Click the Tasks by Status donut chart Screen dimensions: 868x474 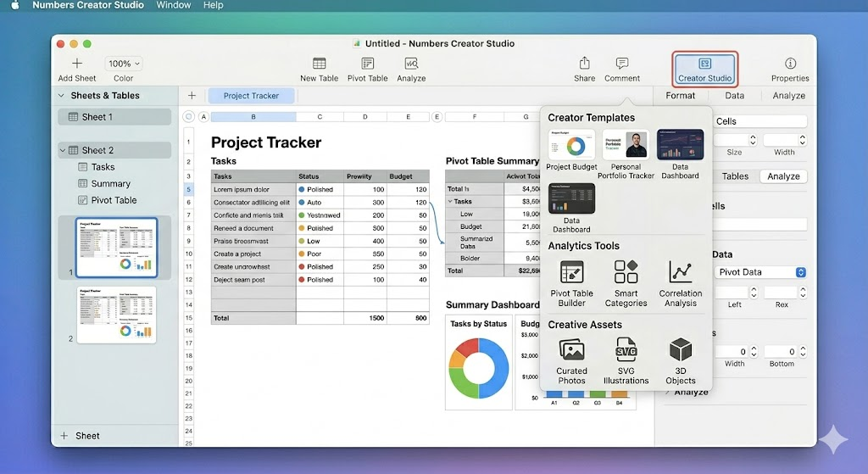478,368
